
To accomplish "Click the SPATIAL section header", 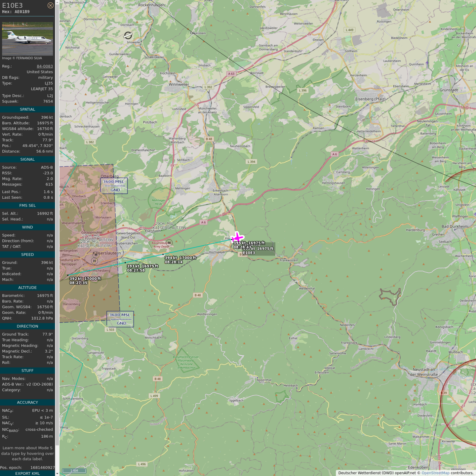I will coord(27,109).
